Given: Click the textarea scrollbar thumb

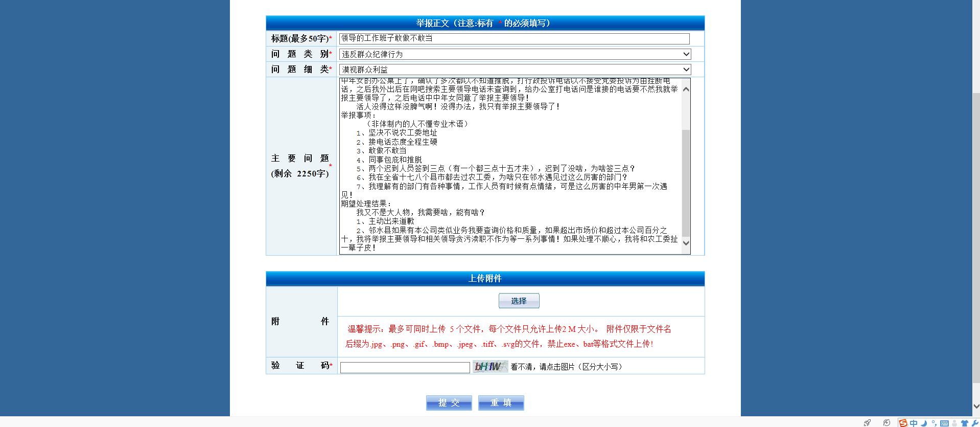Looking at the screenshot, I should tap(686, 184).
